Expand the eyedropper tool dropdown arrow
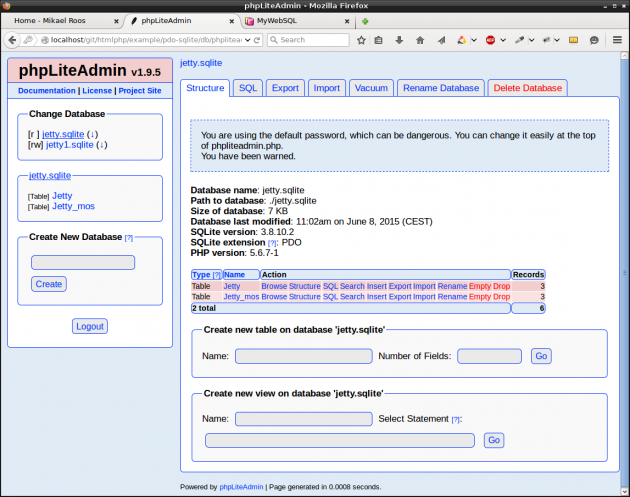The image size is (630, 497). 532,40
